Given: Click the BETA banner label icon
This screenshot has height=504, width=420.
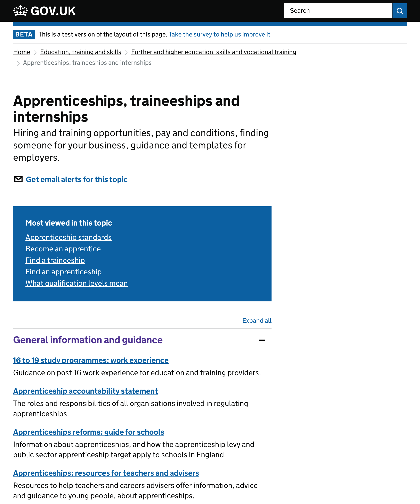Looking at the screenshot, I should [x=24, y=34].
